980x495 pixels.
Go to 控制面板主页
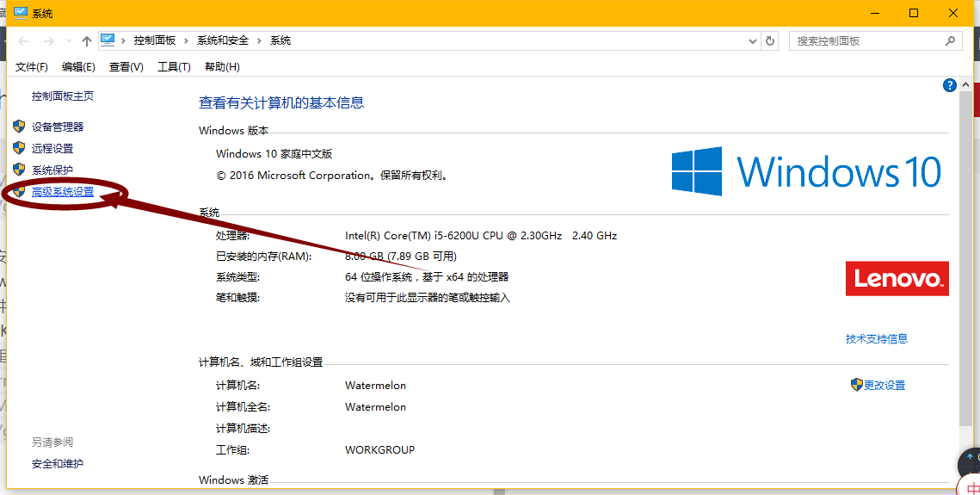pos(63,96)
